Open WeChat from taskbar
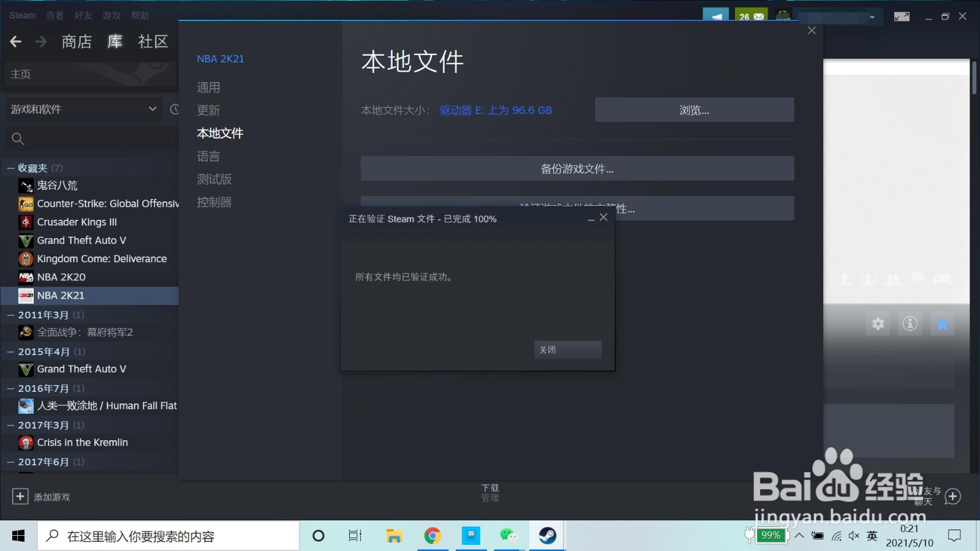This screenshot has width=980, height=551. [509, 536]
